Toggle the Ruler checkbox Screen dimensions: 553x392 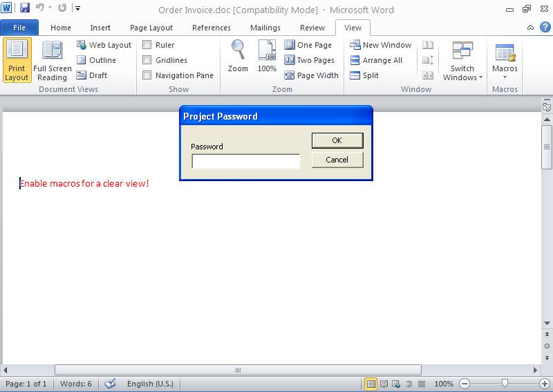click(147, 45)
